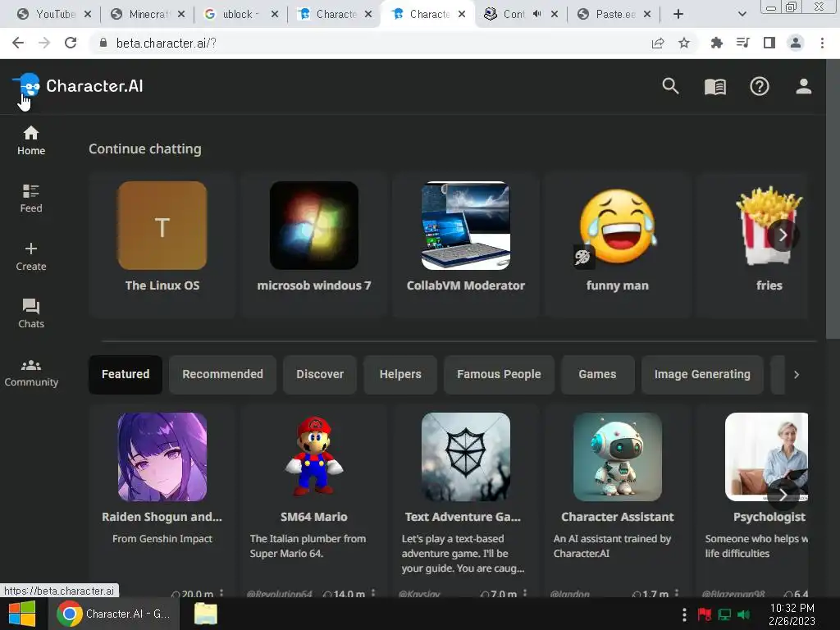Open a new tab with the plus button
Image resolution: width=840 pixels, height=630 pixels.
(x=678, y=14)
